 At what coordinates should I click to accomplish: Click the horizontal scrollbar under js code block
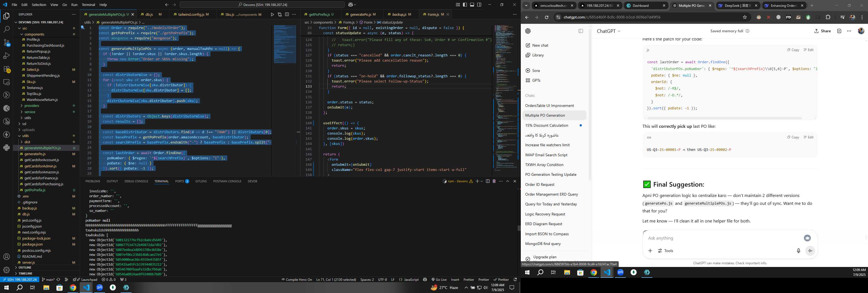pos(724,118)
